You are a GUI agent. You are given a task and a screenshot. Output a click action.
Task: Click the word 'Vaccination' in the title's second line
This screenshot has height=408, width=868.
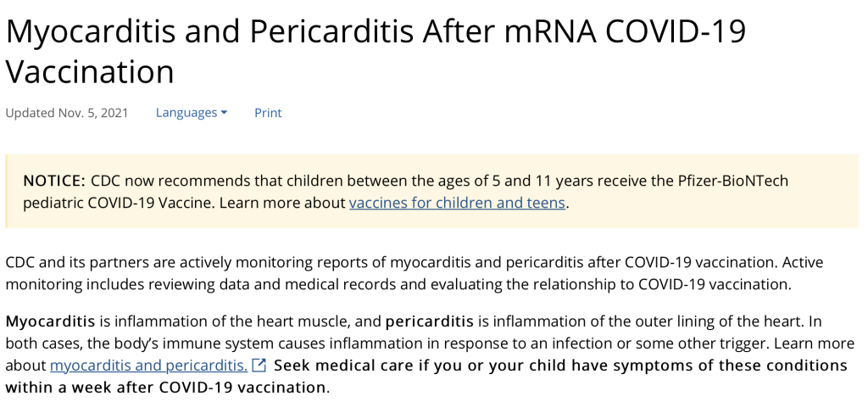tap(90, 71)
